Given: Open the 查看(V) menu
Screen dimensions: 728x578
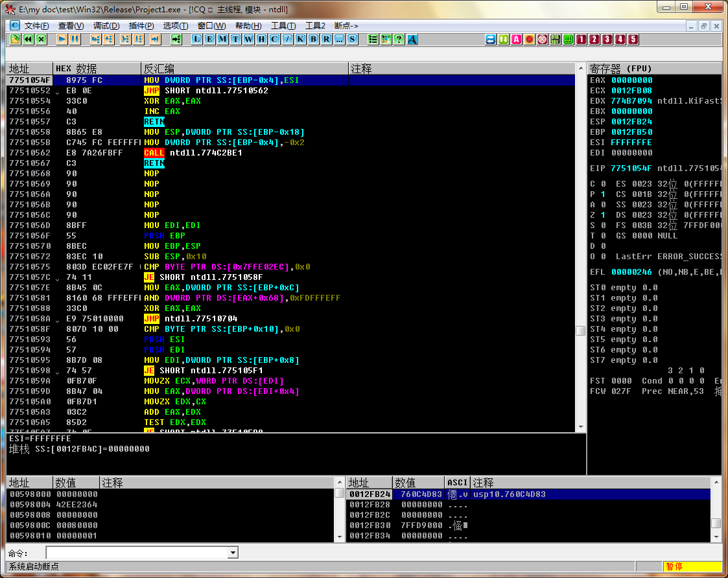Looking at the screenshot, I should click(x=71, y=25).
